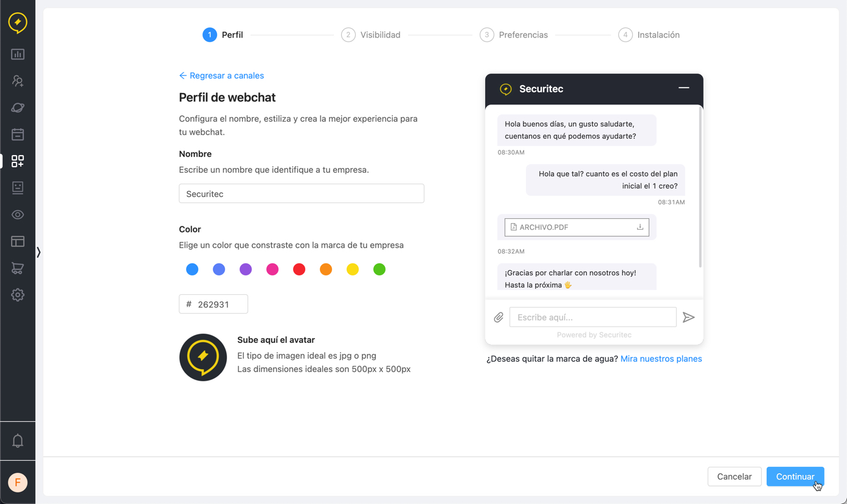Click the send message arrow icon
Viewport: 847px width, 504px height.
(688, 317)
